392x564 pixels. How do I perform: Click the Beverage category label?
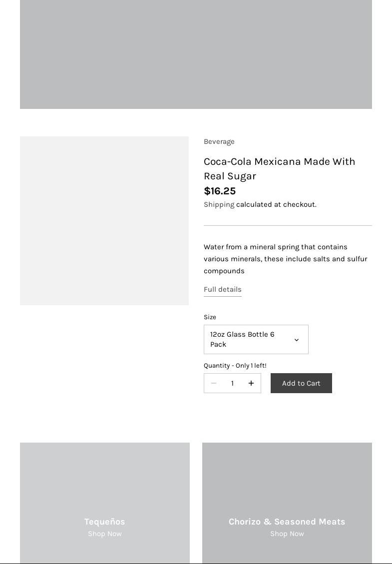tap(219, 141)
